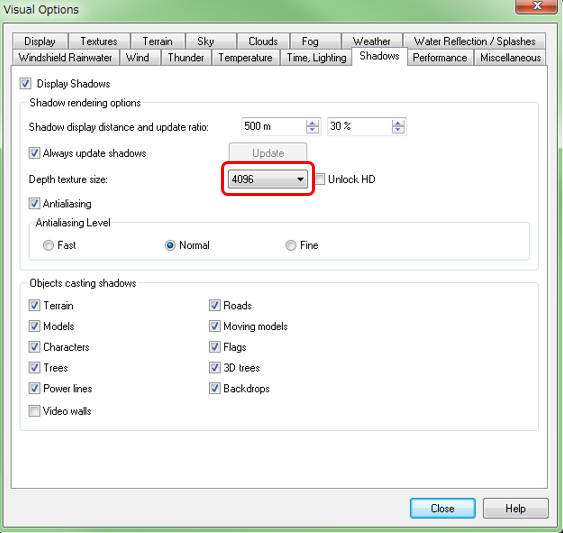This screenshot has height=533, width=563.
Task: Go to the Water Reflection / Splashes tab
Action: 474,41
